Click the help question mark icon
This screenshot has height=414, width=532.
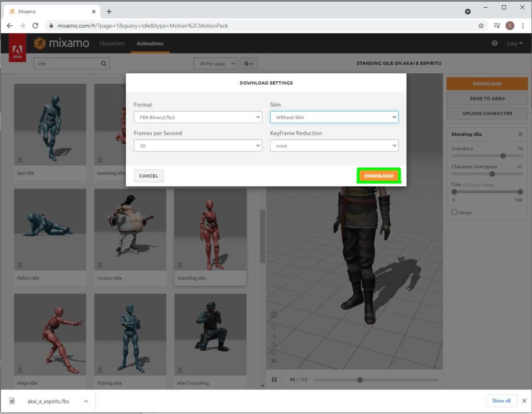tap(494, 43)
